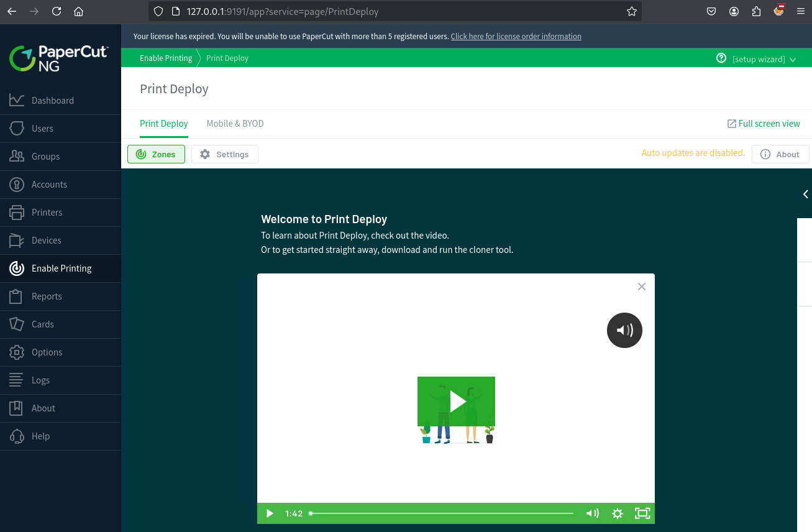Open Full screen view link

pyautogui.click(x=764, y=124)
